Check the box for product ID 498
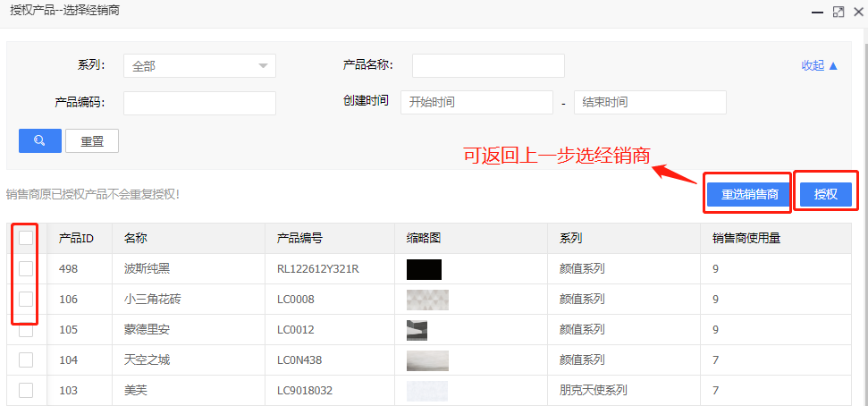 pos(26,269)
